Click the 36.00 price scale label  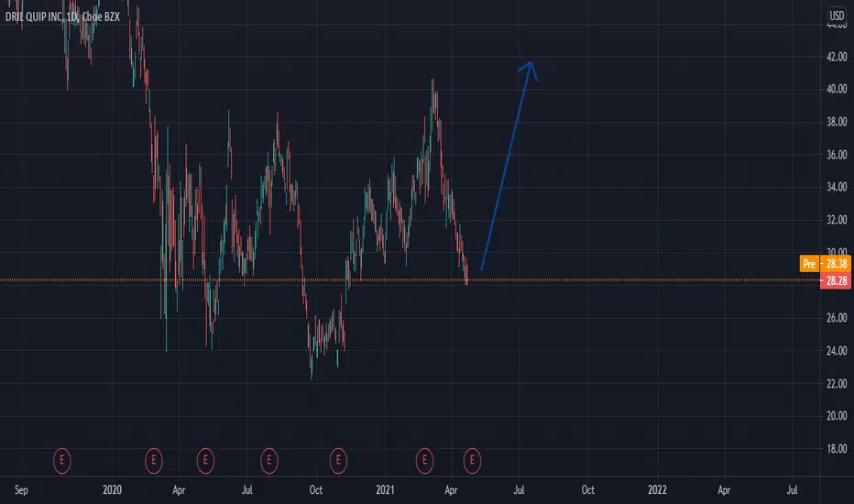coord(837,155)
